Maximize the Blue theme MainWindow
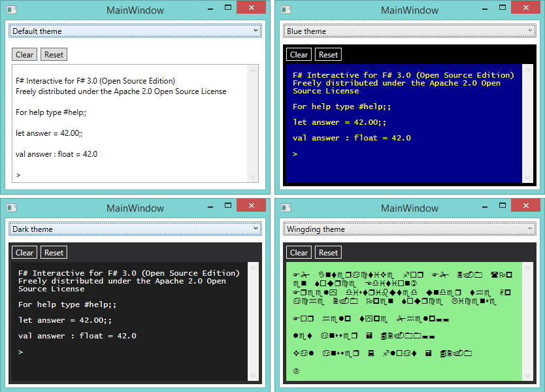This screenshot has width=545, height=392. tap(503, 7)
